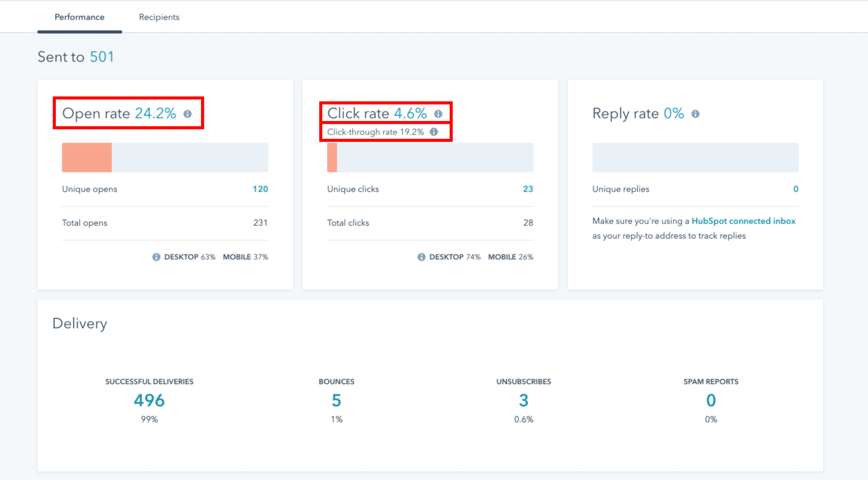This screenshot has height=480, width=868.
Task: Click the Open rate info icon
Action: pyautogui.click(x=188, y=114)
